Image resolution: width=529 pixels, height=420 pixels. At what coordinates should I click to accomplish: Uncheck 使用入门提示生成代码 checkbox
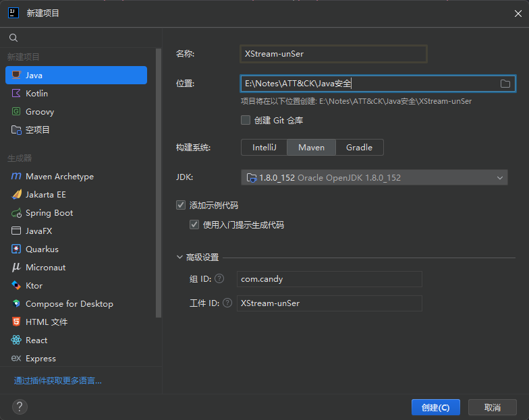194,224
